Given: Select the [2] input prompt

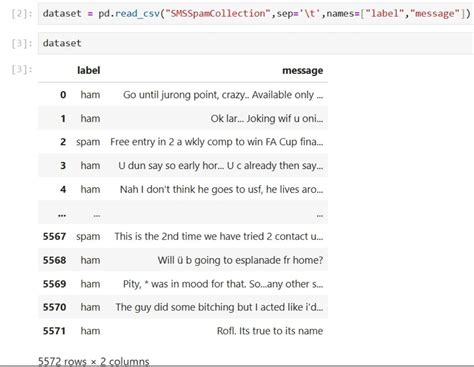Looking at the screenshot, I should click(22, 14).
